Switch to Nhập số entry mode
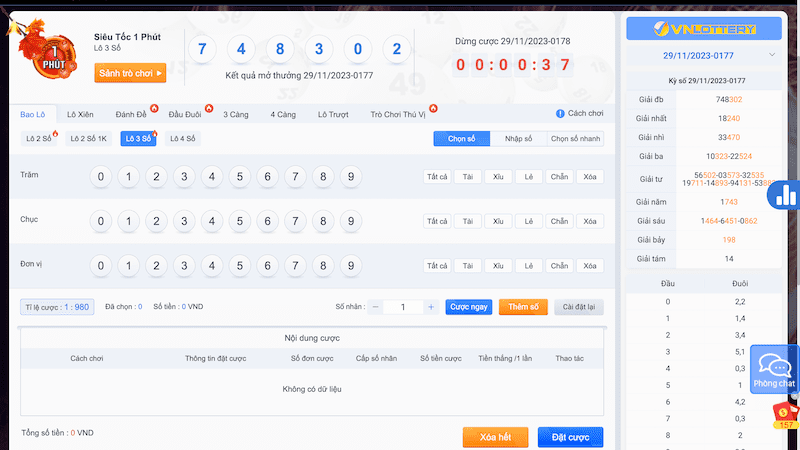Image resolution: width=800 pixels, height=450 pixels. coord(518,139)
